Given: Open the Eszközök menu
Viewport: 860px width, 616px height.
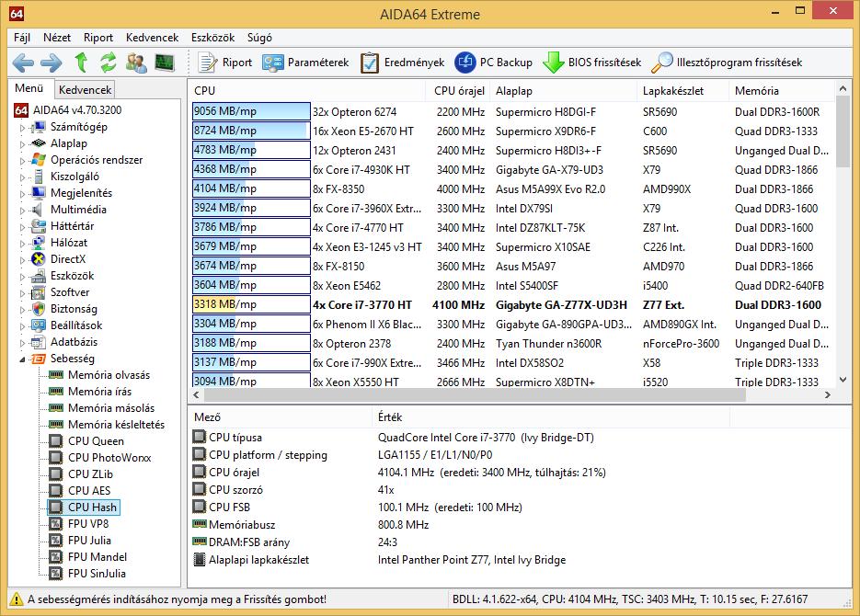Looking at the screenshot, I should 212,38.
